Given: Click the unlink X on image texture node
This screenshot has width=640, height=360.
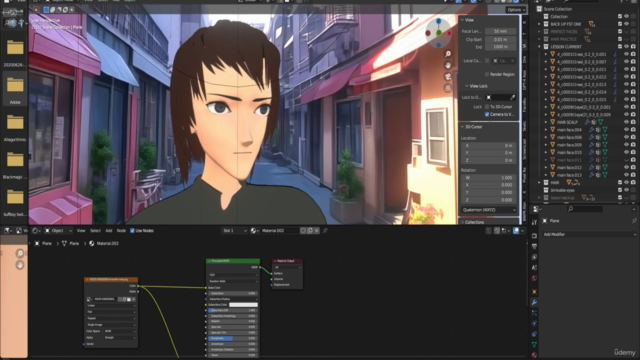Looking at the screenshot, I should pyautogui.click(x=133, y=299).
